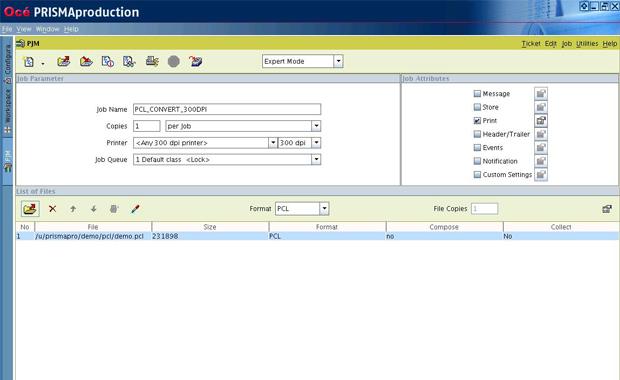Click the document check toolbar icon
The height and width of the screenshot is (380, 620).
coord(129,61)
